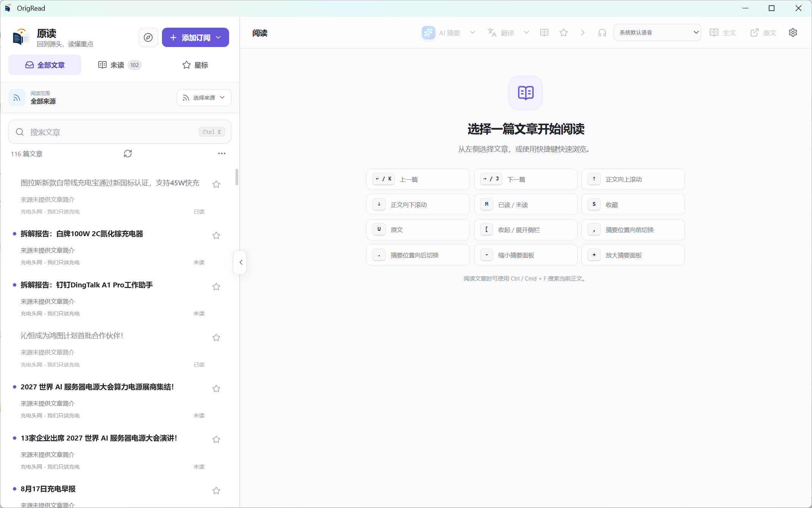The height and width of the screenshot is (508, 812).
Task: Star the 13家企业出席 article
Action: click(216, 439)
